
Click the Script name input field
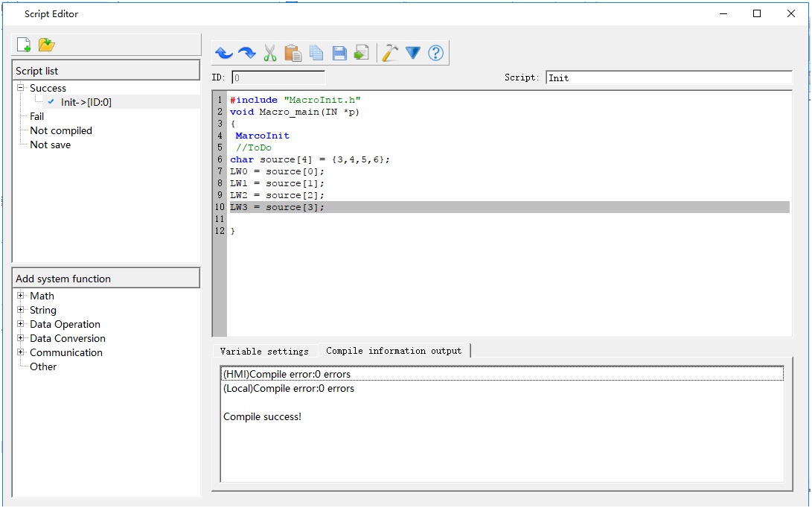(x=668, y=77)
